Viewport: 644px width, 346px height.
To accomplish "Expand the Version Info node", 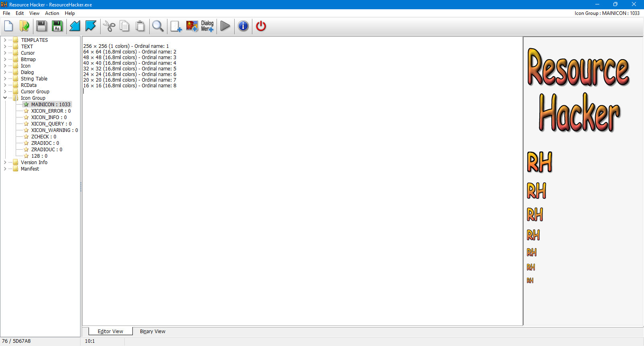I will [x=5, y=163].
